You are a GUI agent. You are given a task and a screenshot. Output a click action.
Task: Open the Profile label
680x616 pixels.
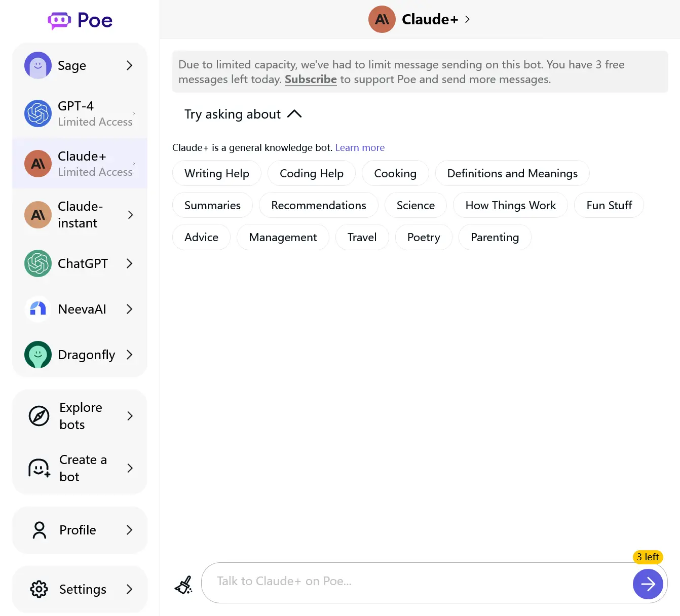click(78, 530)
